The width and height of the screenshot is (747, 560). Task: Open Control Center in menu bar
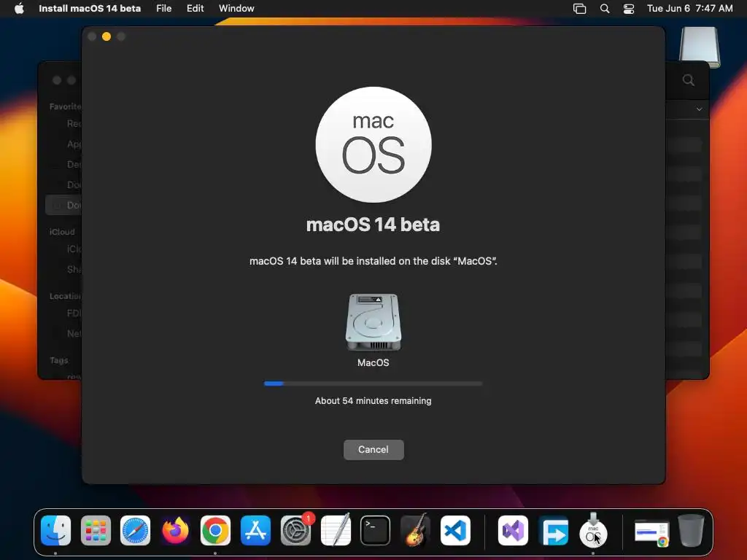pyautogui.click(x=629, y=9)
